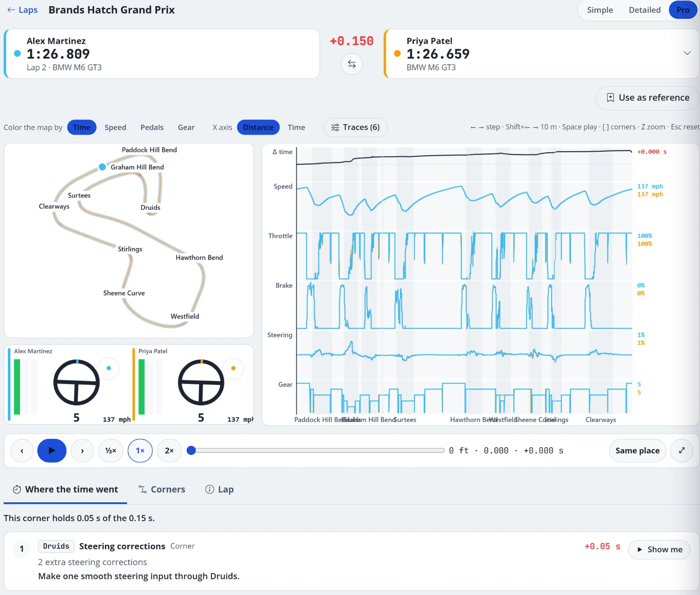Image resolution: width=700 pixels, height=595 pixels.
Task: Set X axis to Time
Action: click(296, 127)
